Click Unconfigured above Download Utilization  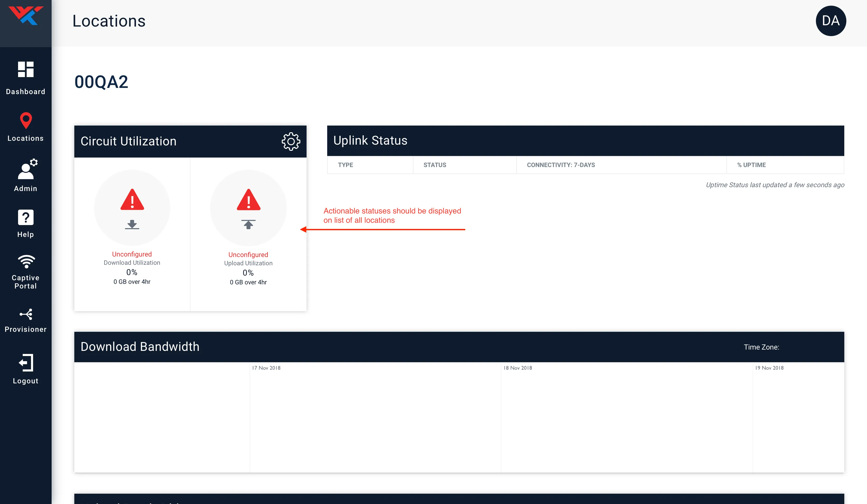tap(132, 254)
